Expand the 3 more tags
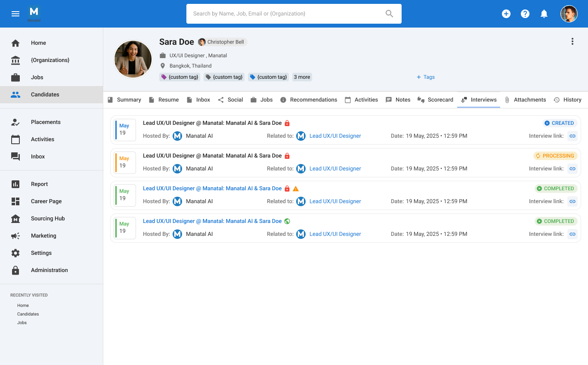This screenshot has width=588, height=365. (302, 77)
